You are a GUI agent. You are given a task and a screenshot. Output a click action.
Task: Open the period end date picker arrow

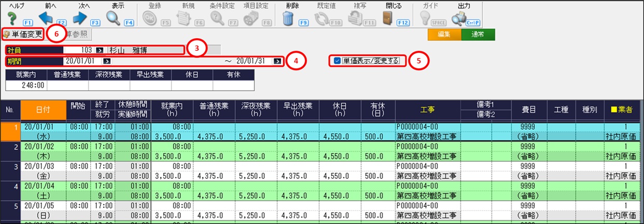click(278, 61)
